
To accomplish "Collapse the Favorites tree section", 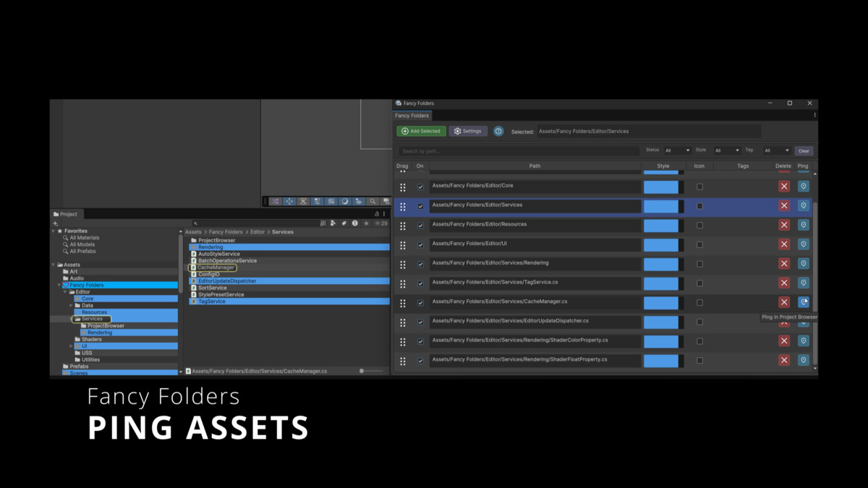I will tap(53, 231).
